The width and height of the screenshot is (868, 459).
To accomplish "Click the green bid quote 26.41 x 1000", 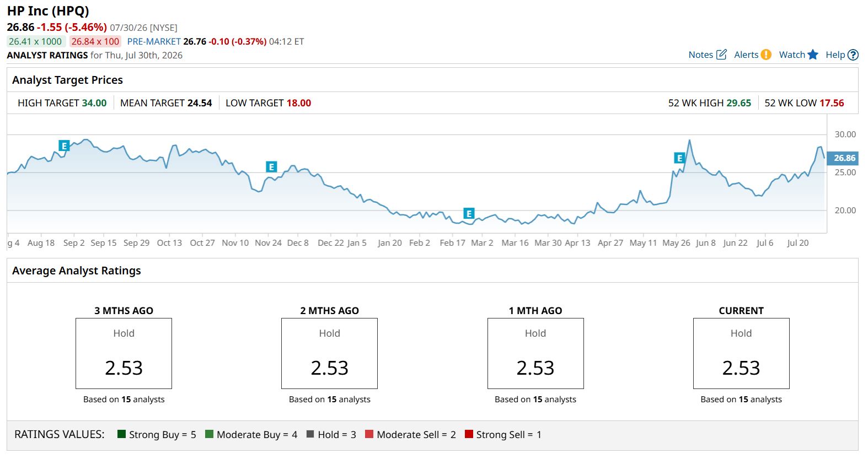I will point(35,41).
